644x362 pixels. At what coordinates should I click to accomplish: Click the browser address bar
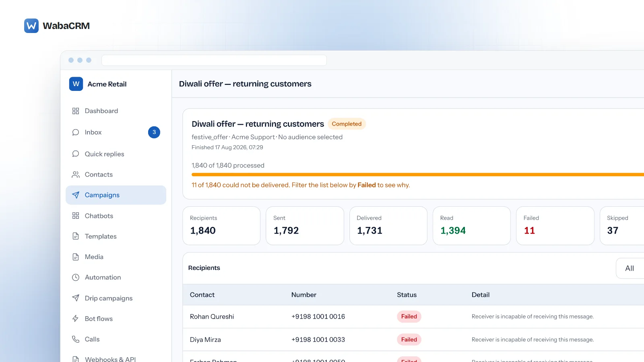[x=214, y=60]
